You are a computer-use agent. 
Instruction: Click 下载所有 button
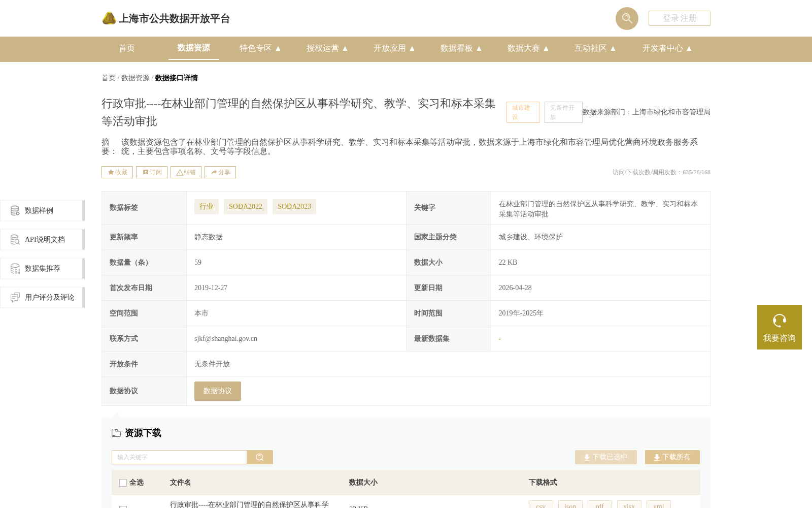(672, 457)
